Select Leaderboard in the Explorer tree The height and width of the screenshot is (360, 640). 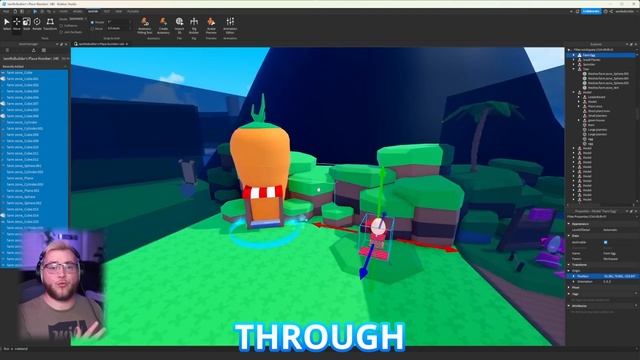pos(596,97)
